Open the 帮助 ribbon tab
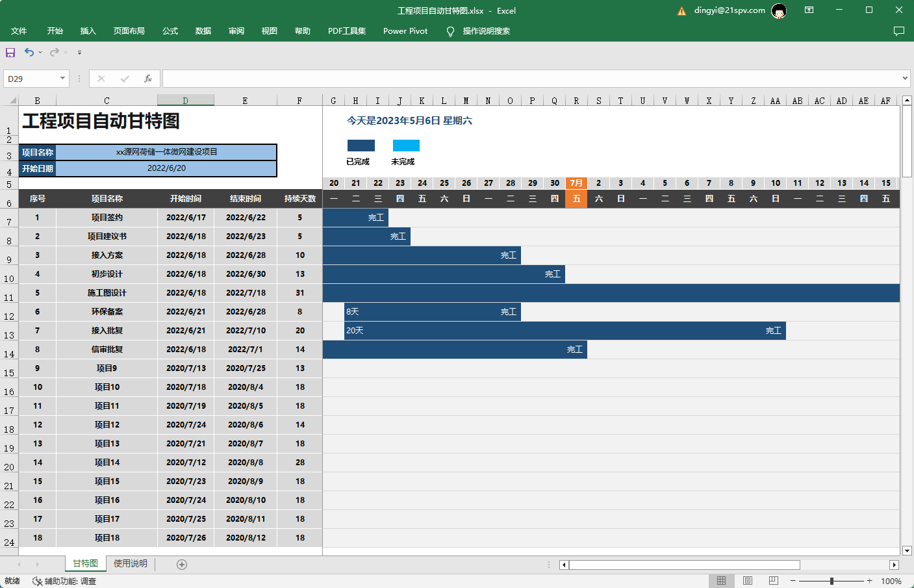The width and height of the screenshot is (914, 588). tap(303, 31)
